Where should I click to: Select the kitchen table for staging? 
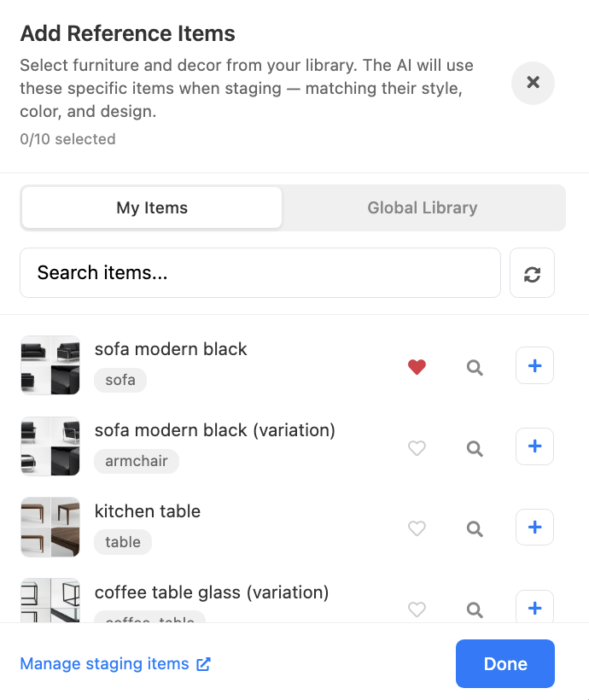tap(534, 527)
